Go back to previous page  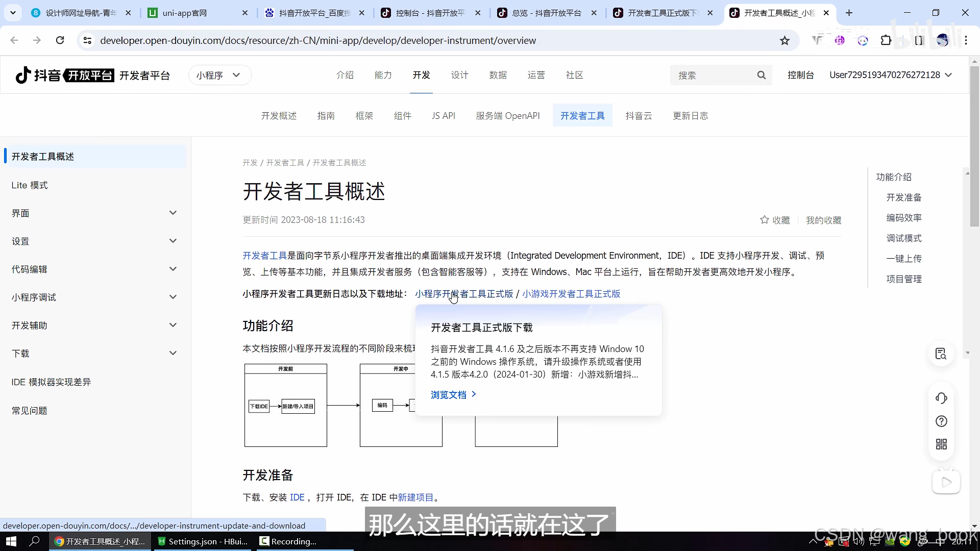[14, 40]
